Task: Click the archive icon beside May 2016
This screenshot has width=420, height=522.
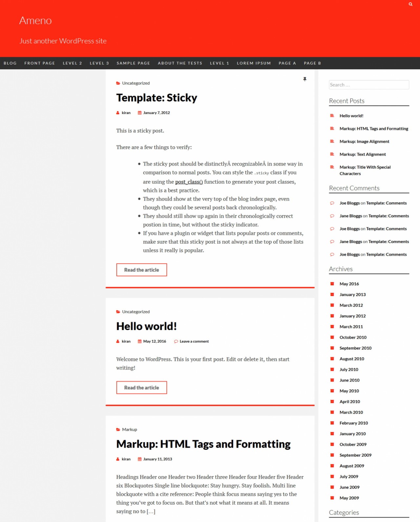Action: click(332, 284)
